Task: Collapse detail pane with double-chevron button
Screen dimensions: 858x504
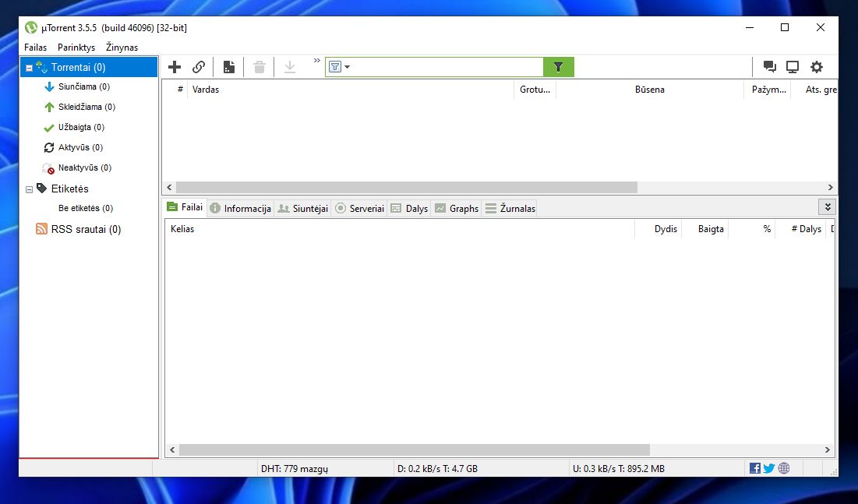Action: 828,207
